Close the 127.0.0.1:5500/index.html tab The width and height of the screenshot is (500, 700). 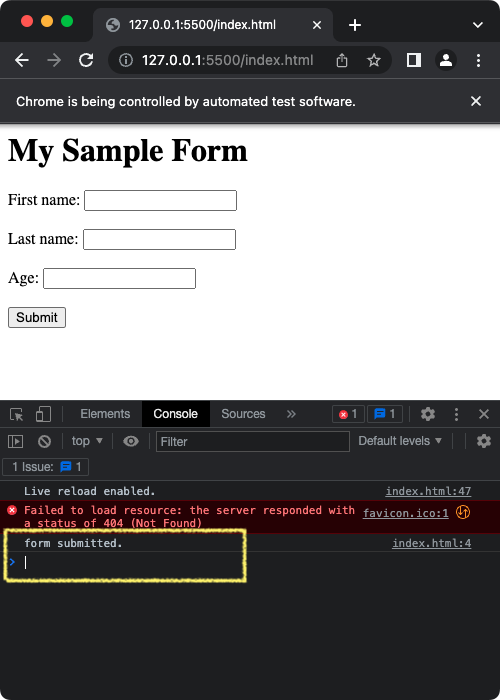(317, 25)
